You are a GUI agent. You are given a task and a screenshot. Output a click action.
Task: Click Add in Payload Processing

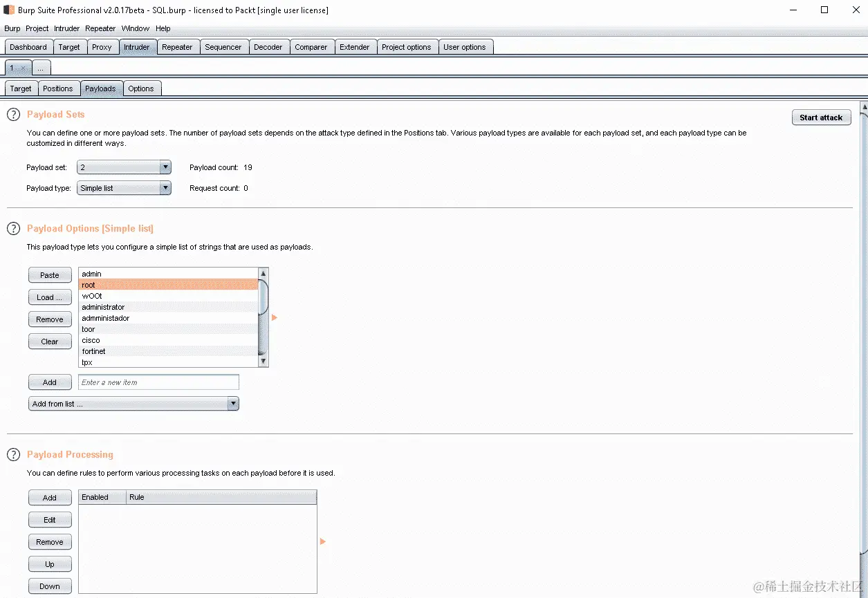click(50, 498)
